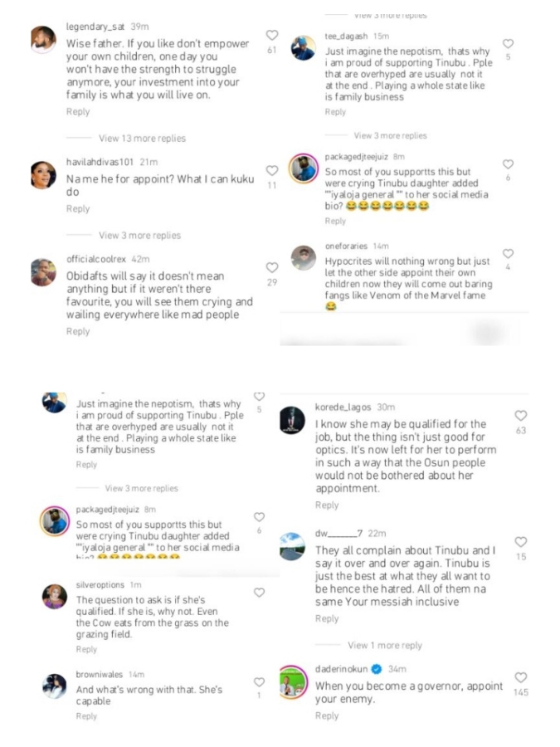Tap the heart beside dw___7's comment
560x747 pixels.
pos(520,542)
